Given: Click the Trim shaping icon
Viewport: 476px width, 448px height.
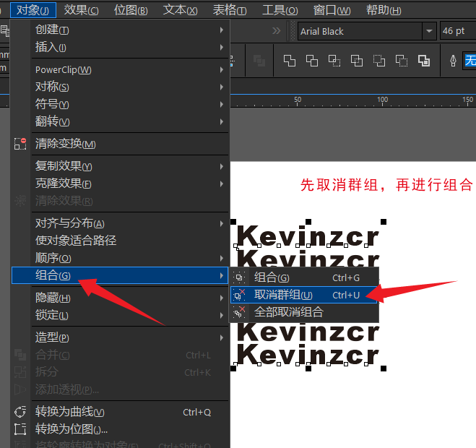Looking at the screenshot, I should pos(312,61).
